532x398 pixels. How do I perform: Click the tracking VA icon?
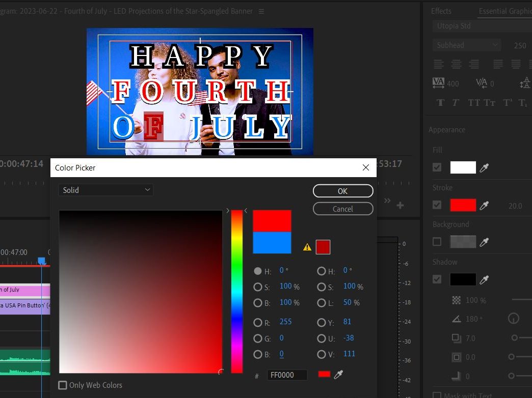[x=438, y=83]
